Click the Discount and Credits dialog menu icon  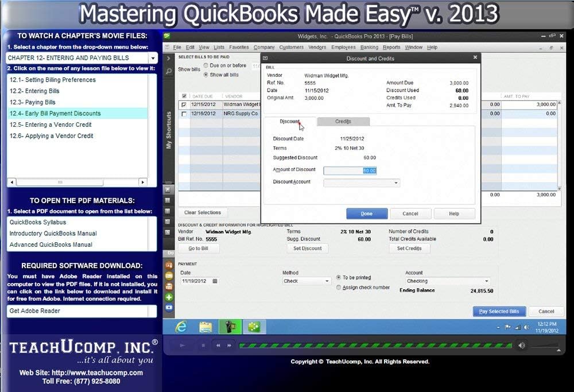[x=265, y=58]
